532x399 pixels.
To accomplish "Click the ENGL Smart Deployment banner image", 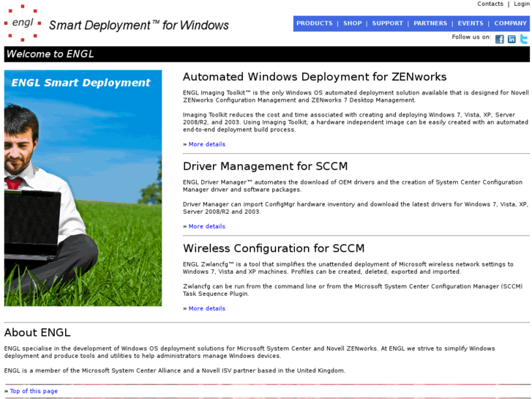I will [x=83, y=188].
